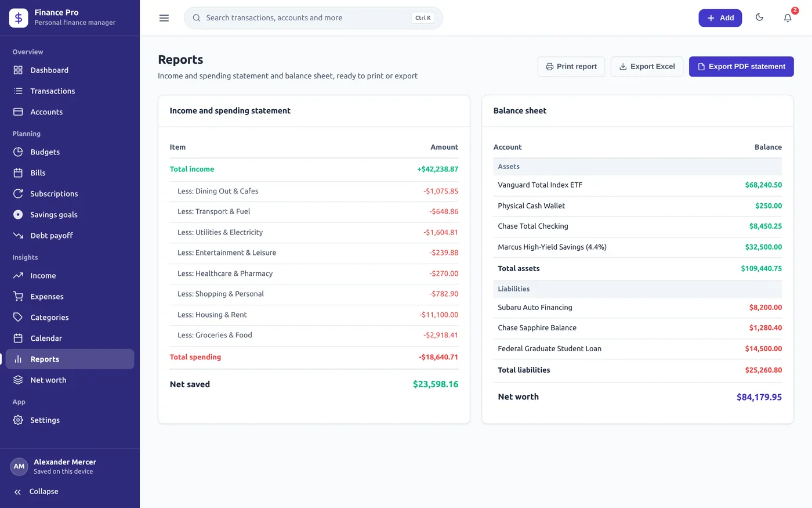Click the Accounts card icon
The height and width of the screenshot is (508, 812).
(18, 112)
